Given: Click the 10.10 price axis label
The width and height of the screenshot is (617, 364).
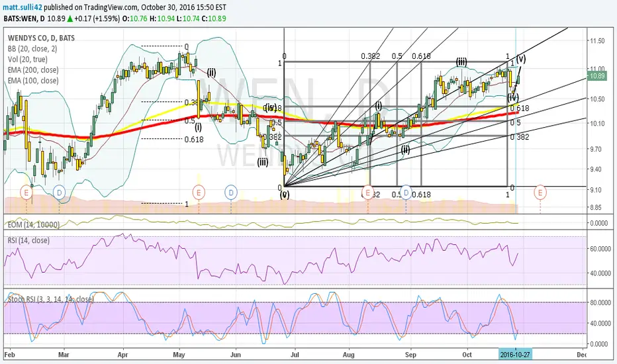Looking at the screenshot, I should click(597, 124).
